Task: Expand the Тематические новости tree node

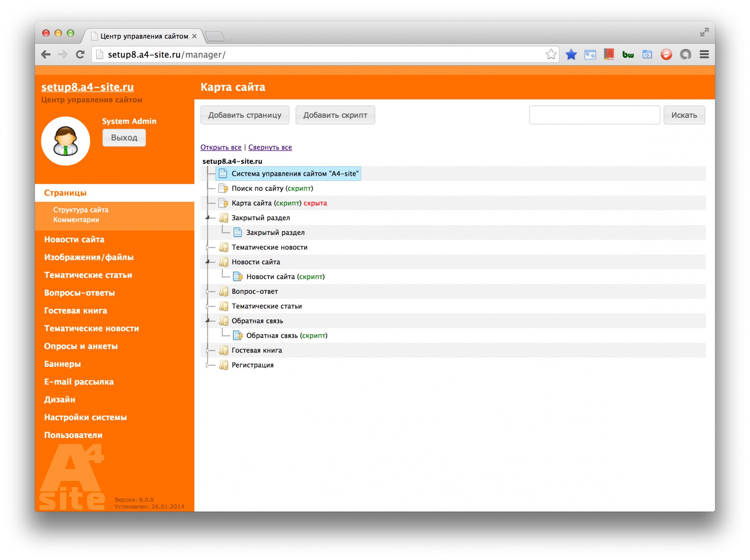Action: [207, 247]
